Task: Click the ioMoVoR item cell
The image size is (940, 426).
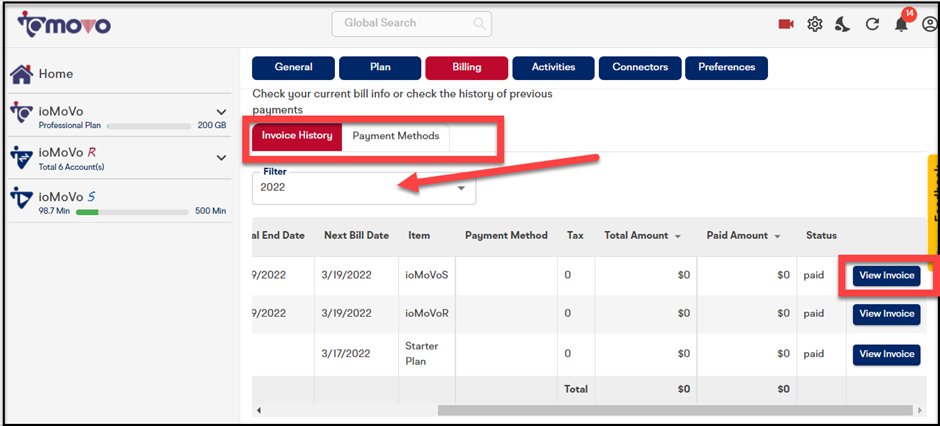Action: (427, 313)
